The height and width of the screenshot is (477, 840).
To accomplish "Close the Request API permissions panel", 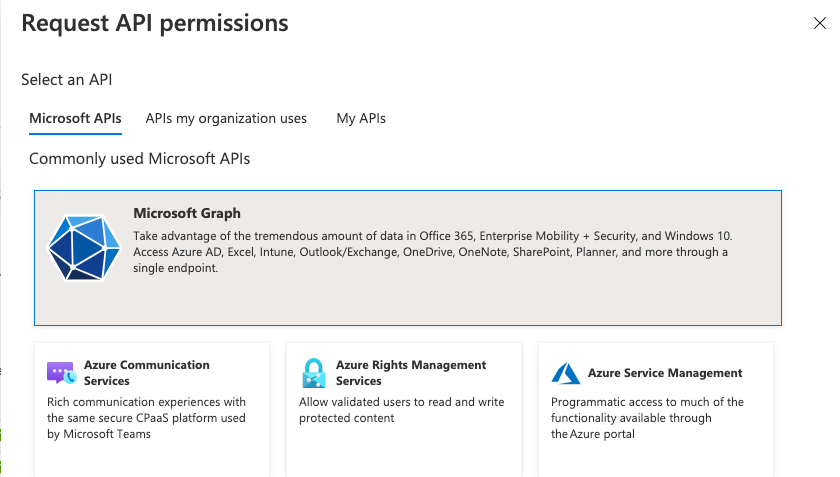I will point(820,23).
